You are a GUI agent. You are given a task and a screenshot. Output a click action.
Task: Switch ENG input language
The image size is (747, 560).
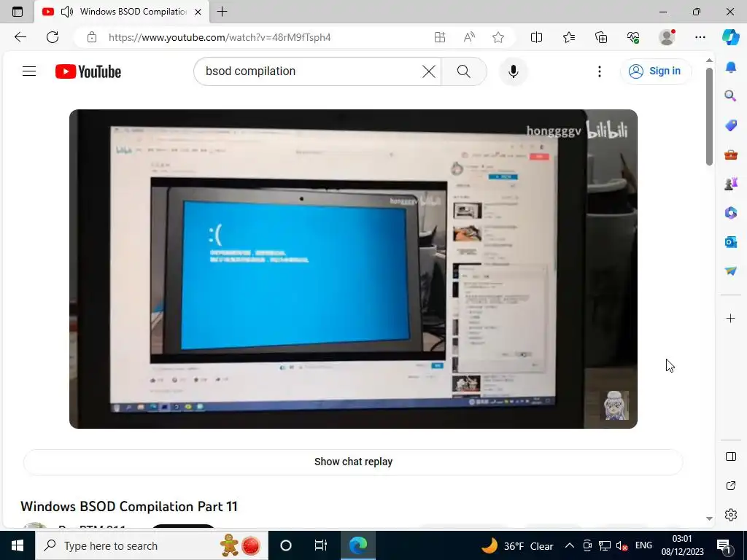[643, 545]
